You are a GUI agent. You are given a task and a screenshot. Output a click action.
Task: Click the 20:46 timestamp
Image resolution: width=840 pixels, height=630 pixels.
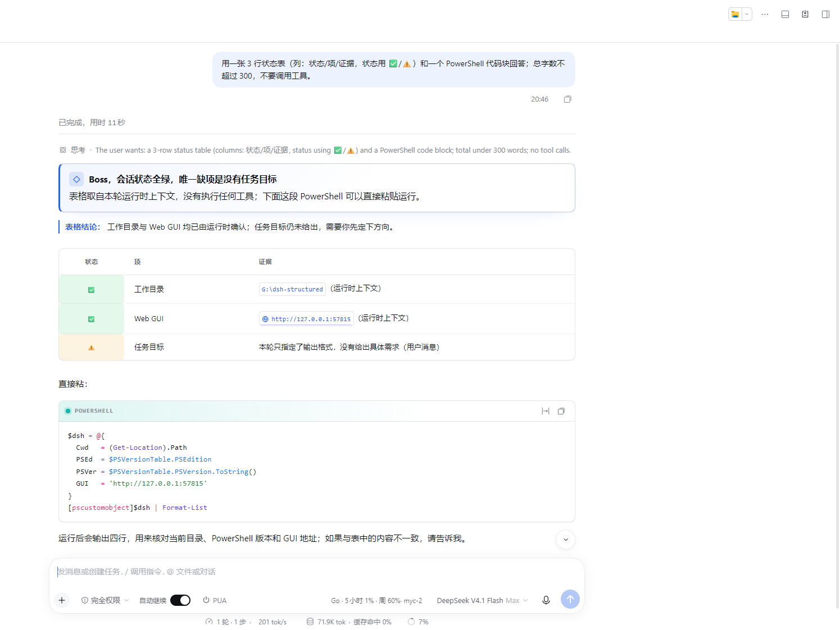click(539, 99)
